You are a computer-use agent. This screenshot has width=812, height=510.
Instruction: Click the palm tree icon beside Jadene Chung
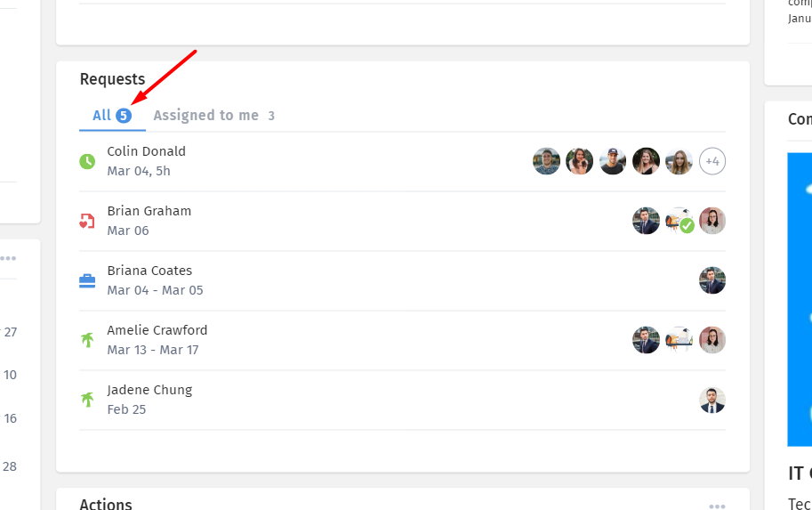click(87, 400)
